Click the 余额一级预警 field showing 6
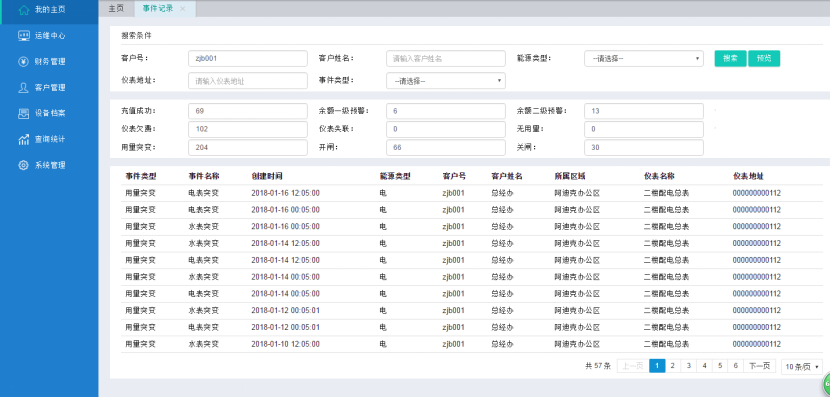This screenshot has height=397, width=830. click(446, 111)
